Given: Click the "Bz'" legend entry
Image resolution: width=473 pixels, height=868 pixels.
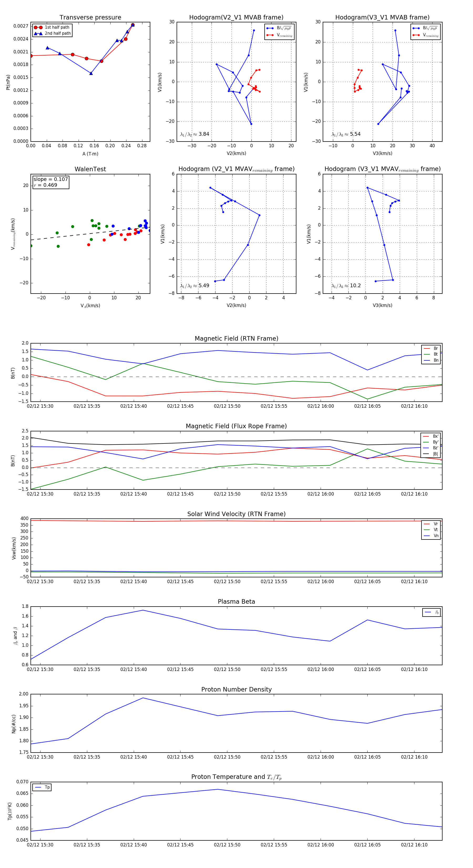Looking at the screenshot, I should coord(431,448).
